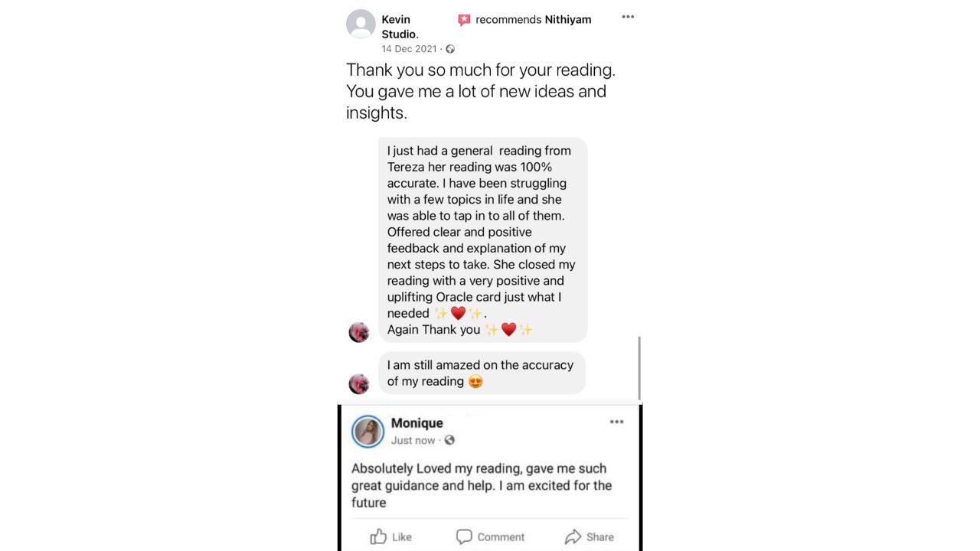The width and height of the screenshot is (980, 551).
Task: Click the 14 Dec 2021 timestamp
Action: coord(409,49)
